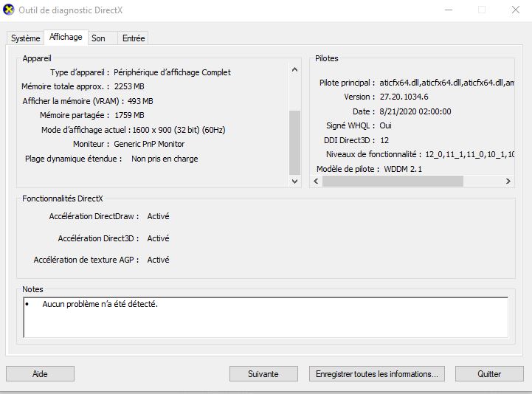The width and height of the screenshot is (532, 394).
Task: Click Pilotes panel scroll left arrow
Action: tap(316, 181)
